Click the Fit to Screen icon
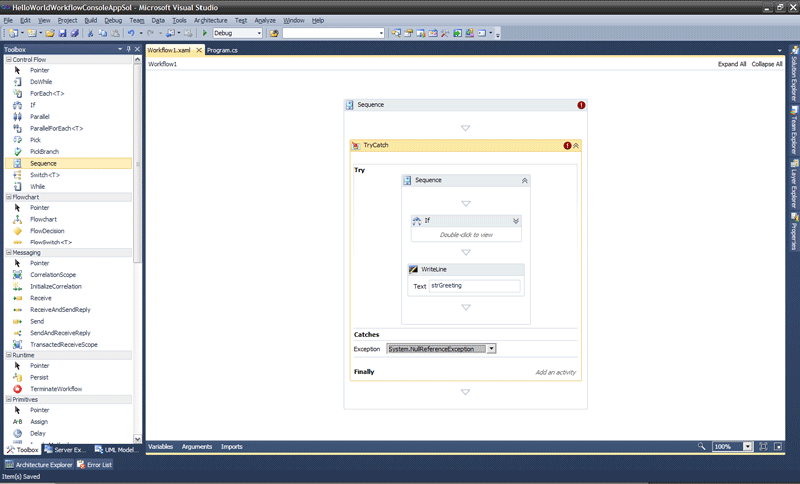Screen dimensions: 800x484 [x=763, y=446]
